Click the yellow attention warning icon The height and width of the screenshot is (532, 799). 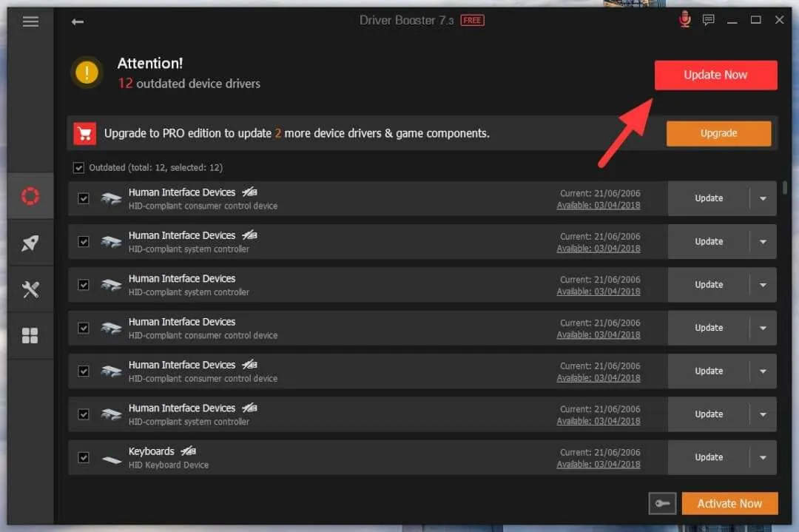point(87,73)
